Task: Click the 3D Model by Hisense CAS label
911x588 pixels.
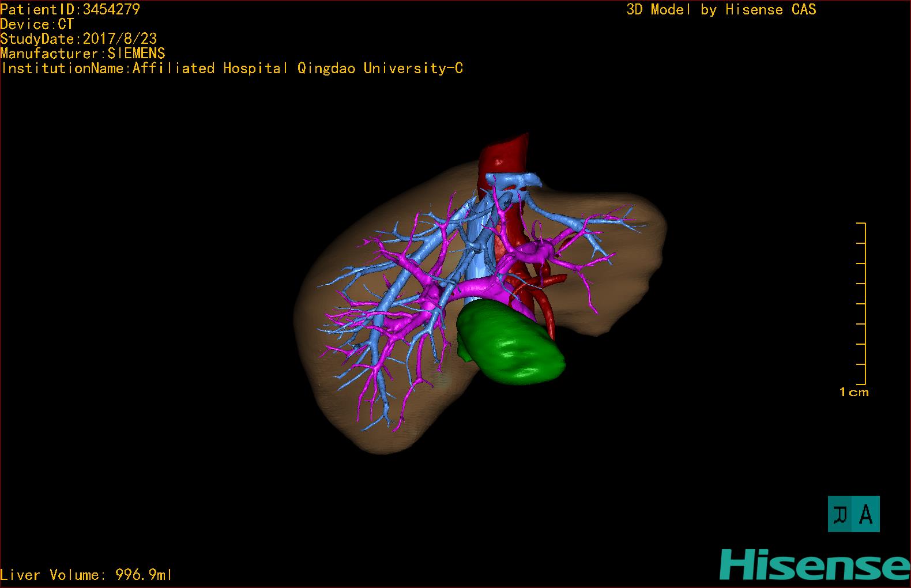Action: (x=721, y=9)
